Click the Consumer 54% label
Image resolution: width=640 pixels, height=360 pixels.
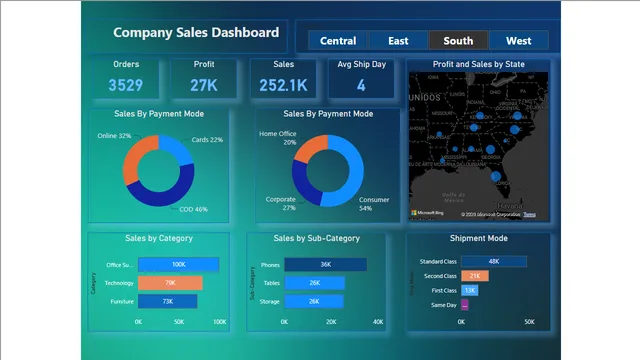point(374,204)
